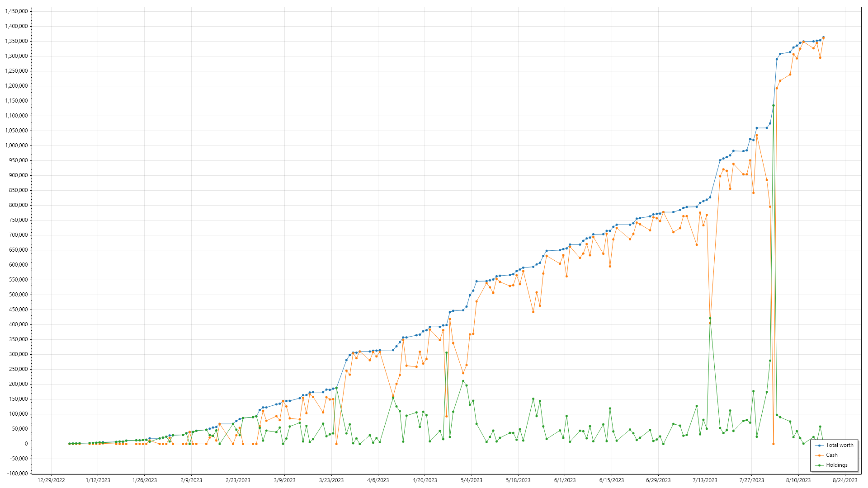Image resolution: width=868 pixels, height=488 pixels.
Task: Click the 350,000 y-axis label
Action: [19, 339]
